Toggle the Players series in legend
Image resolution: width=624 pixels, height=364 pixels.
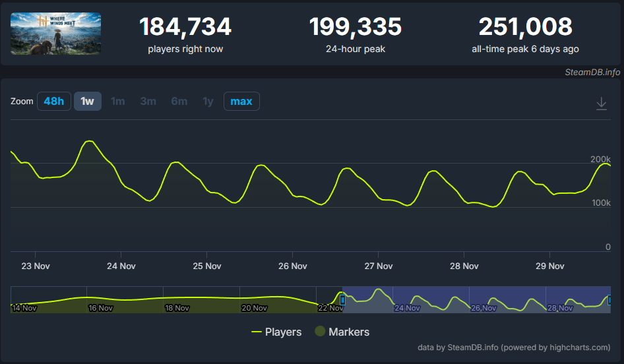point(277,332)
